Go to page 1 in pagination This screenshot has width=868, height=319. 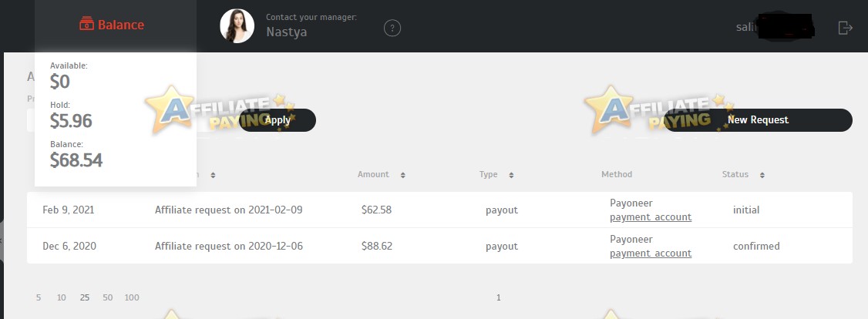(x=498, y=297)
